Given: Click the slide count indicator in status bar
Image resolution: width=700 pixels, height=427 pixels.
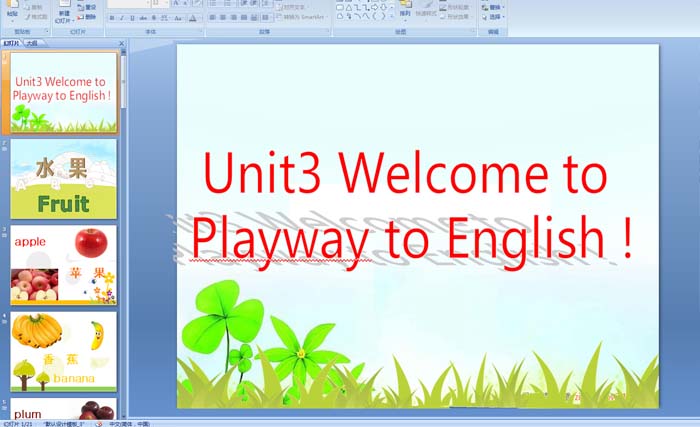Looking at the screenshot, I should click(18, 424).
